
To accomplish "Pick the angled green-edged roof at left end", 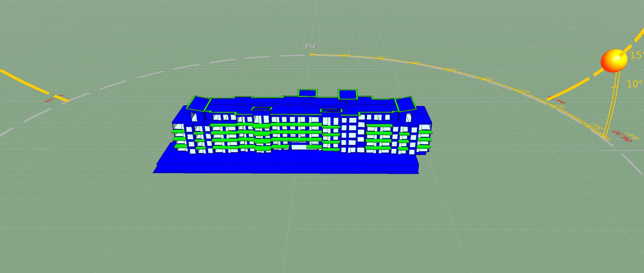I will 197,104.
